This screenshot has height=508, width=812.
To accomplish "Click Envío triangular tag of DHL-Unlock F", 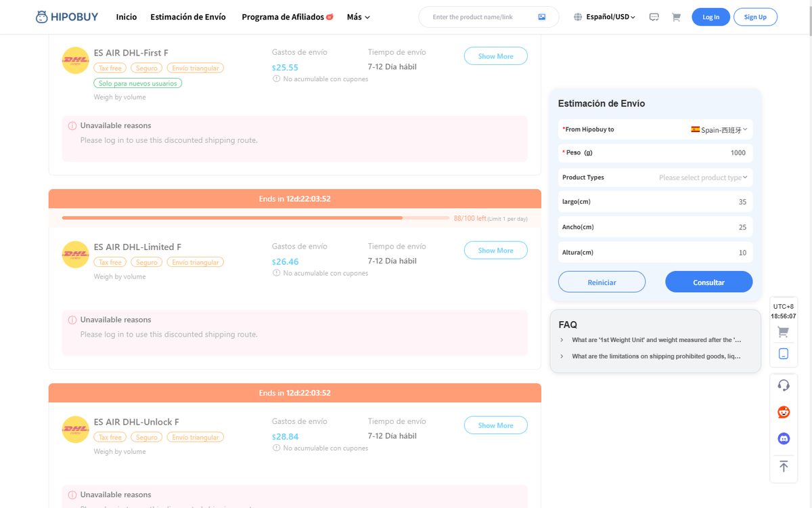I will tap(196, 438).
